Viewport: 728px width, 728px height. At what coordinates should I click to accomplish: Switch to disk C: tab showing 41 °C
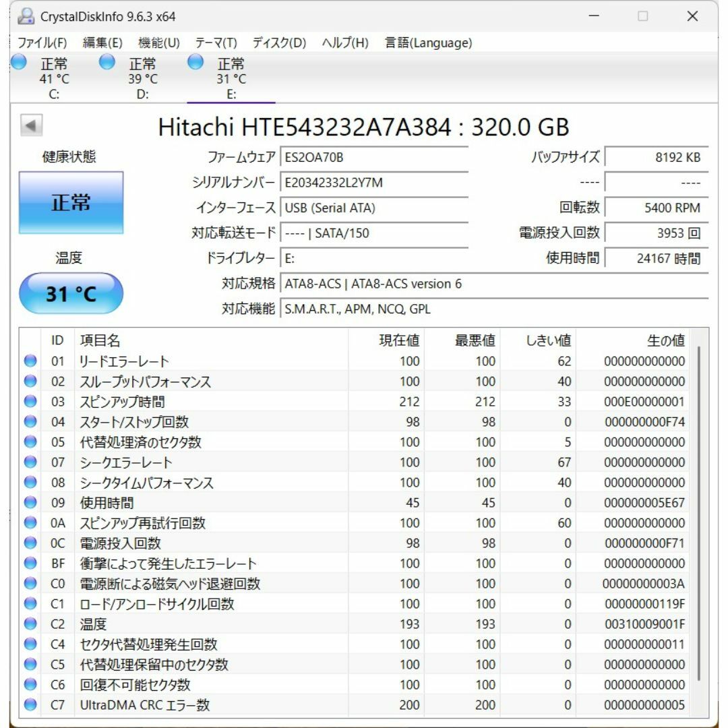(x=55, y=78)
